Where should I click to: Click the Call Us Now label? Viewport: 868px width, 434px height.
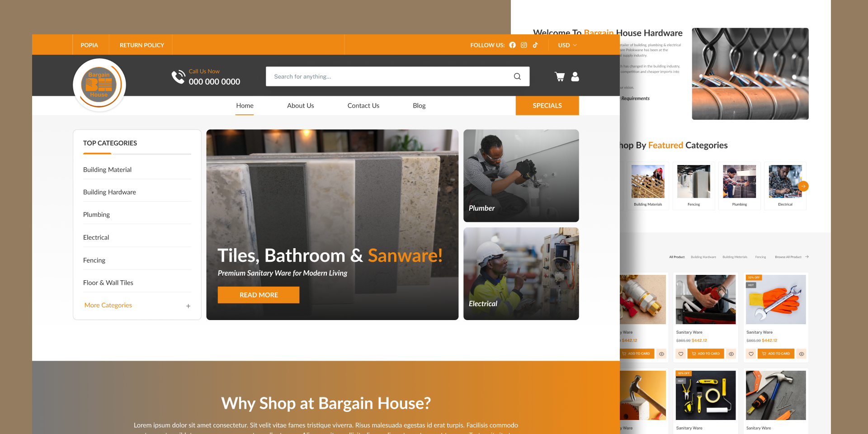pyautogui.click(x=204, y=71)
